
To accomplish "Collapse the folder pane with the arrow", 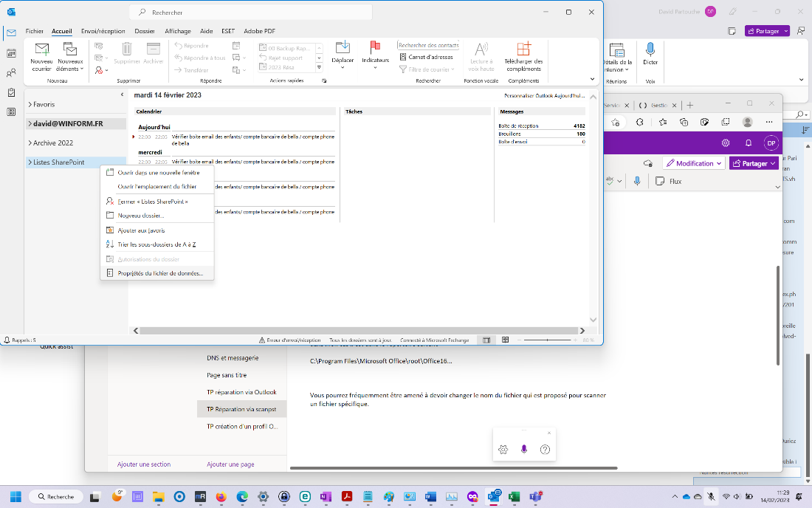I will point(123,95).
